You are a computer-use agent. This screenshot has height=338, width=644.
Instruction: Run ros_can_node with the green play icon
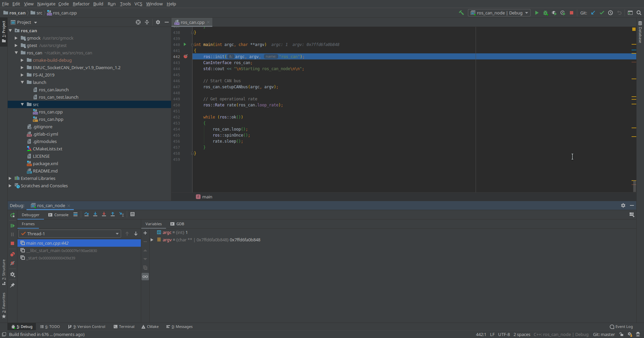(537, 13)
